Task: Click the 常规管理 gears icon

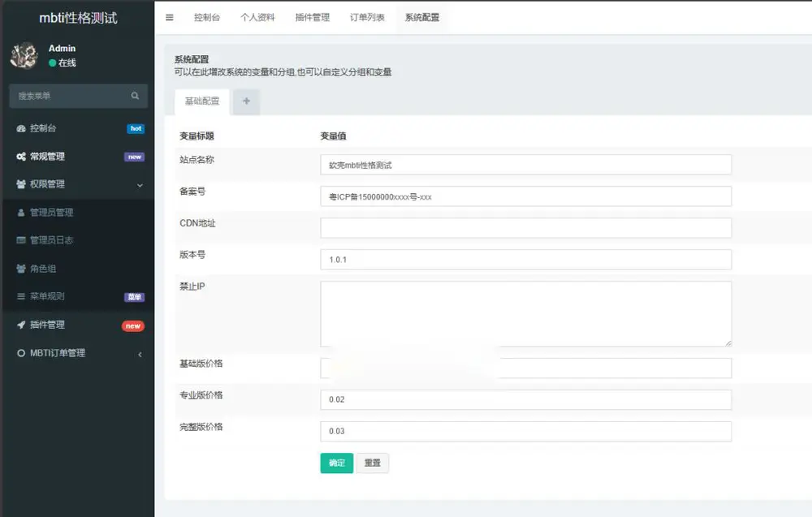Action: (21, 157)
